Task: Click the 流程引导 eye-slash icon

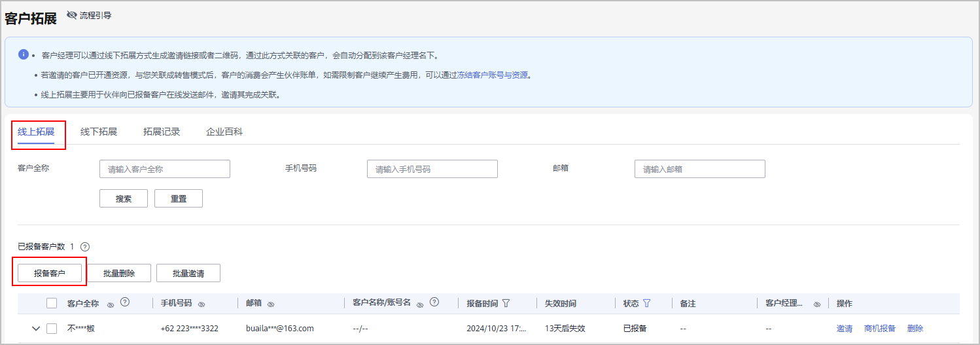Action: pyautogui.click(x=72, y=15)
